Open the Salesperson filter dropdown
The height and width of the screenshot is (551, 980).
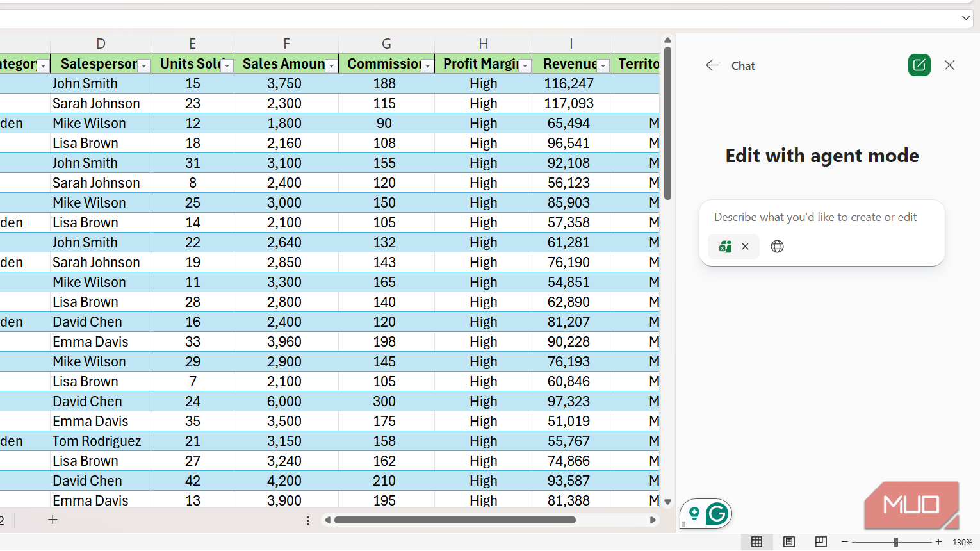click(143, 65)
